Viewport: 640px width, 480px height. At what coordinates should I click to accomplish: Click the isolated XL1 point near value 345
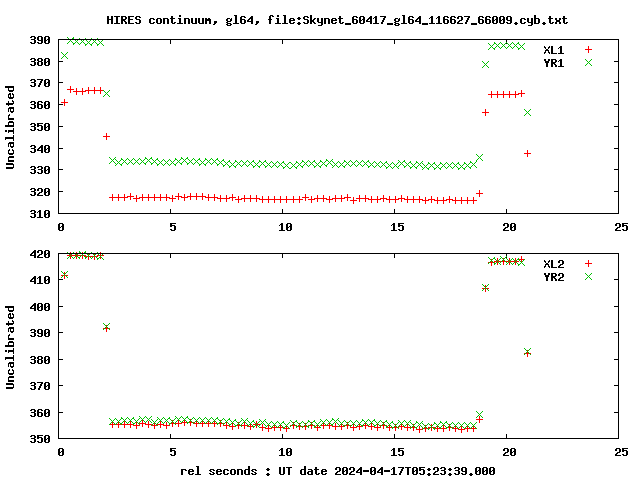[106, 136]
